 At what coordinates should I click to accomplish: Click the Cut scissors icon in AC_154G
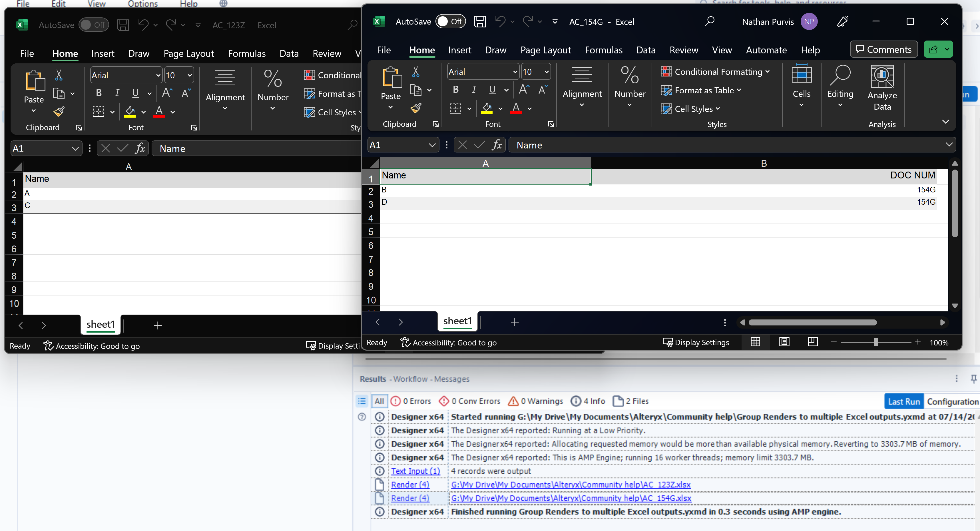point(415,71)
